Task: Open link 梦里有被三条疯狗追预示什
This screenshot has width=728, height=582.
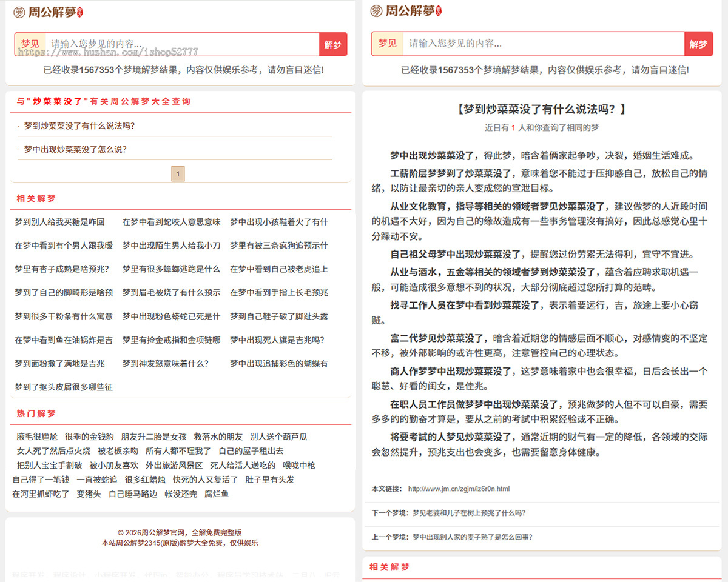Action: tap(278, 246)
